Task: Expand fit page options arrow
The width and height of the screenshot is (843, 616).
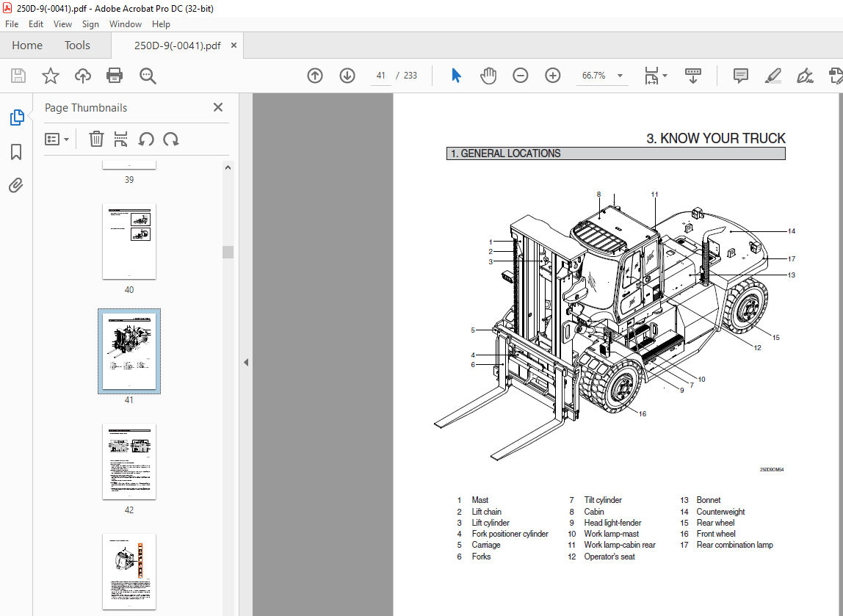Action: coord(665,76)
